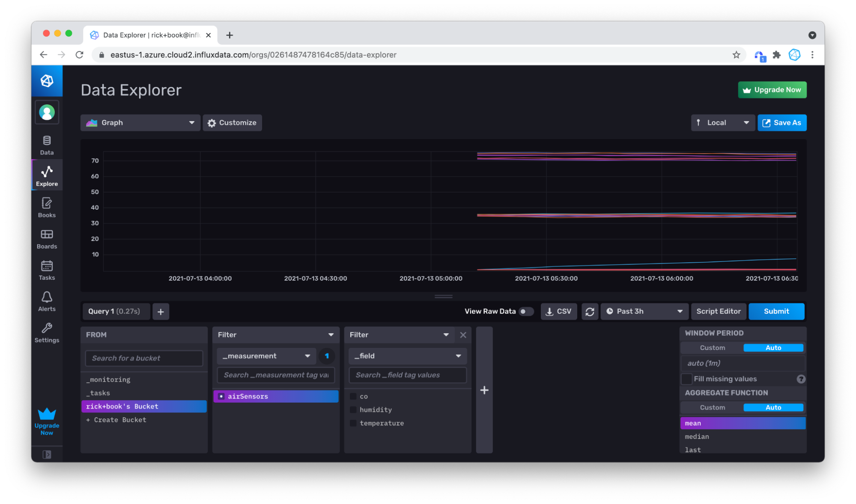
Task: Submit the query
Action: pyautogui.click(x=776, y=311)
